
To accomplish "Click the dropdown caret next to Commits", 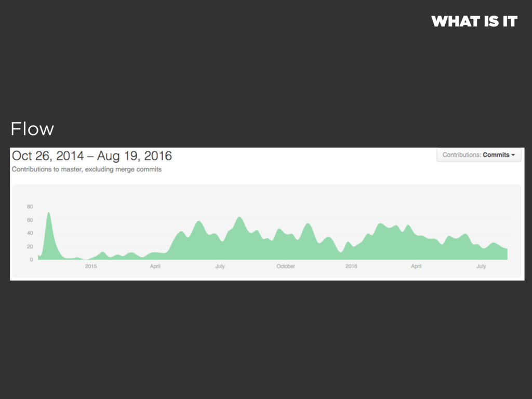I will 513,155.
